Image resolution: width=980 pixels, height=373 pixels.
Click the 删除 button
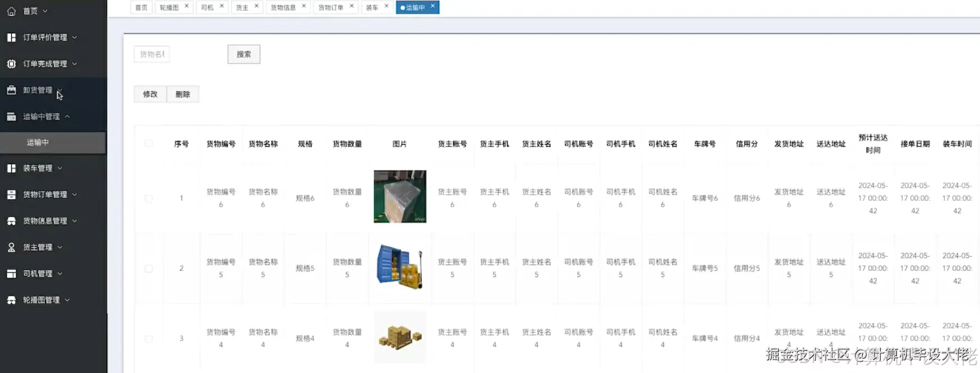click(183, 94)
